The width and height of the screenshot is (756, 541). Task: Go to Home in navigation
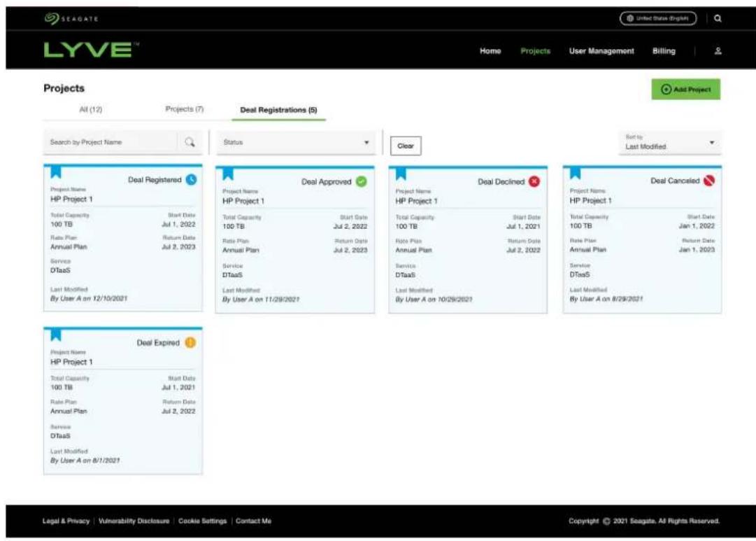click(x=490, y=50)
